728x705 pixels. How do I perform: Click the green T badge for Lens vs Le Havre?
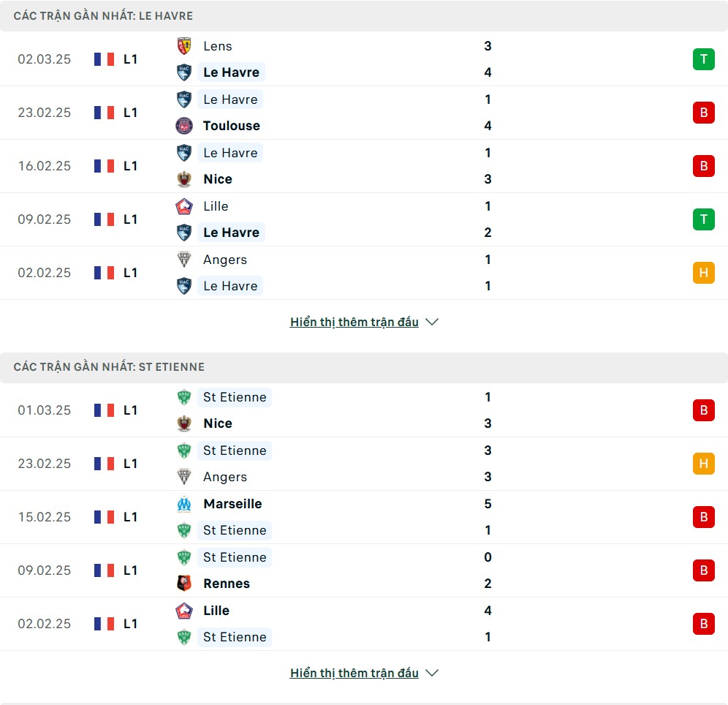tap(703, 59)
